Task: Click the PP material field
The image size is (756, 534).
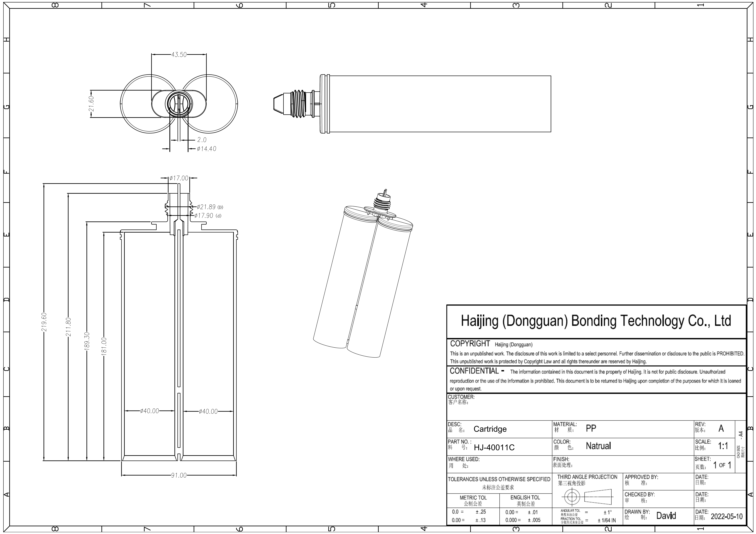Action: (x=591, y=428)
